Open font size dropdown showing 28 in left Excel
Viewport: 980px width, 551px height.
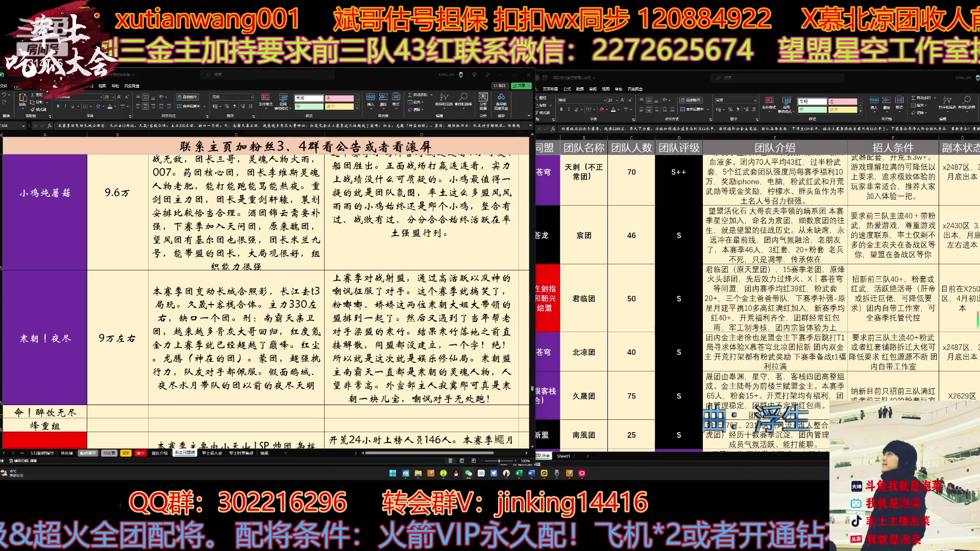tap(113, 97)
